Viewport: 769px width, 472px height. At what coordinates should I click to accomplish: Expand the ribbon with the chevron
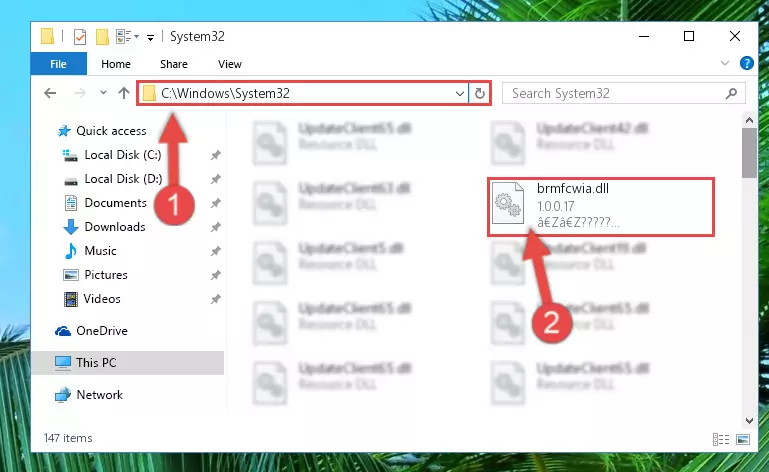point(725,63)
